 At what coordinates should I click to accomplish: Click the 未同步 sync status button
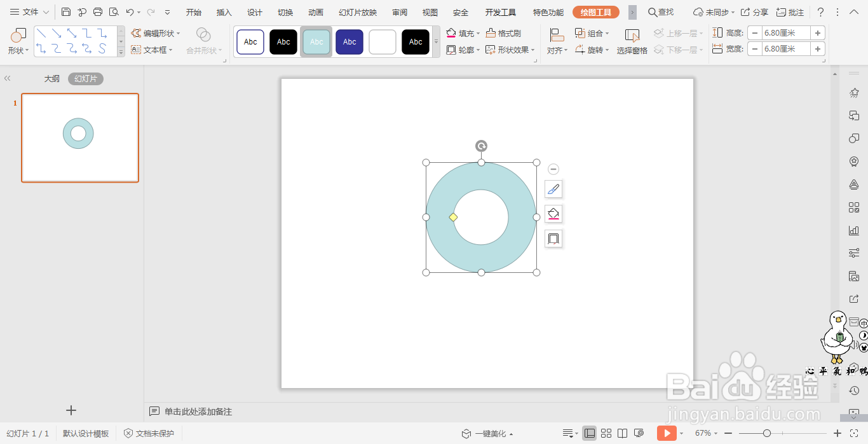[x=714, y=12]
